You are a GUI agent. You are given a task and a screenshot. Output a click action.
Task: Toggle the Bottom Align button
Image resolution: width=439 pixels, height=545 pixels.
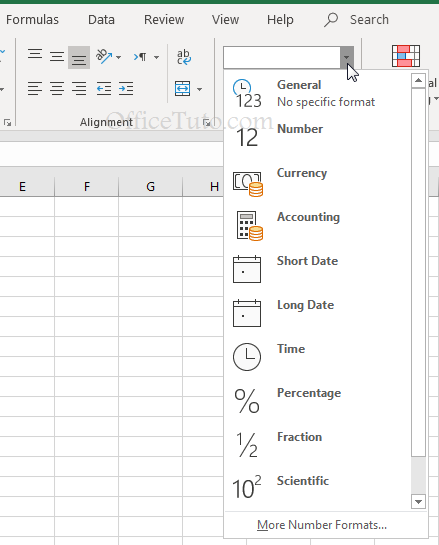point(79,57)
